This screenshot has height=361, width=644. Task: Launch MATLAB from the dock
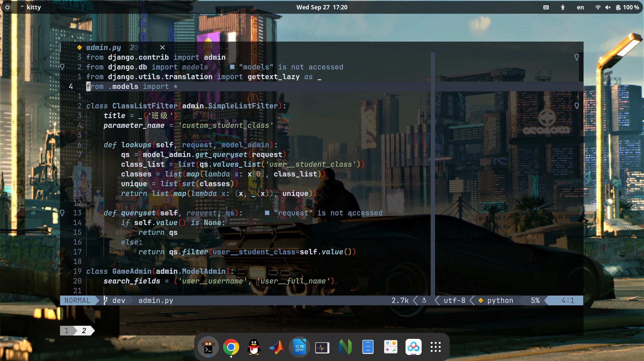click(x=277, y=347)
